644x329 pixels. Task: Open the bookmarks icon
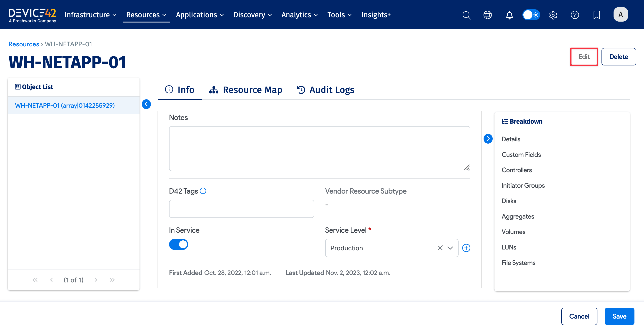[x=597, y=15]
